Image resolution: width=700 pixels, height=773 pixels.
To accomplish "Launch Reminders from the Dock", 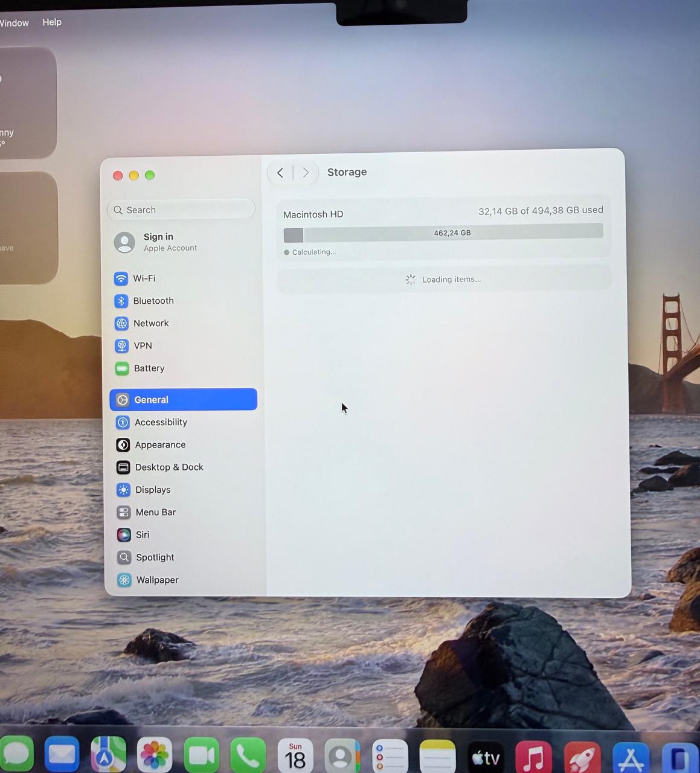I will [390, 755].
